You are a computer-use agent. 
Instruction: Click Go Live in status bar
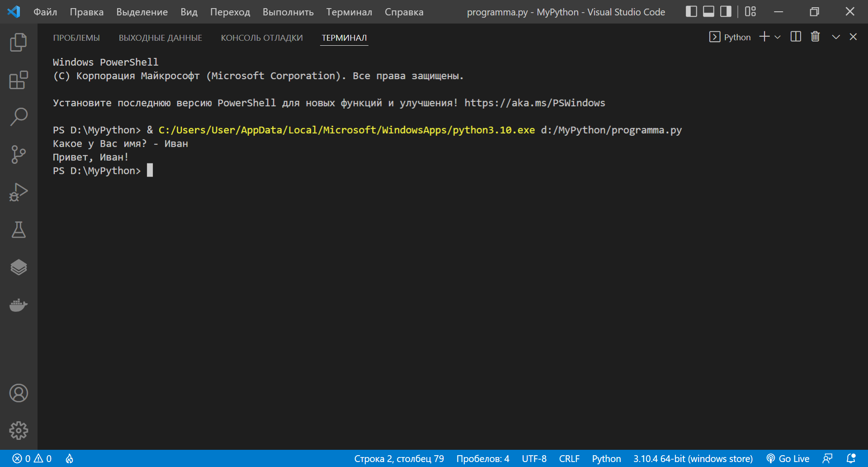pos(788,458)
